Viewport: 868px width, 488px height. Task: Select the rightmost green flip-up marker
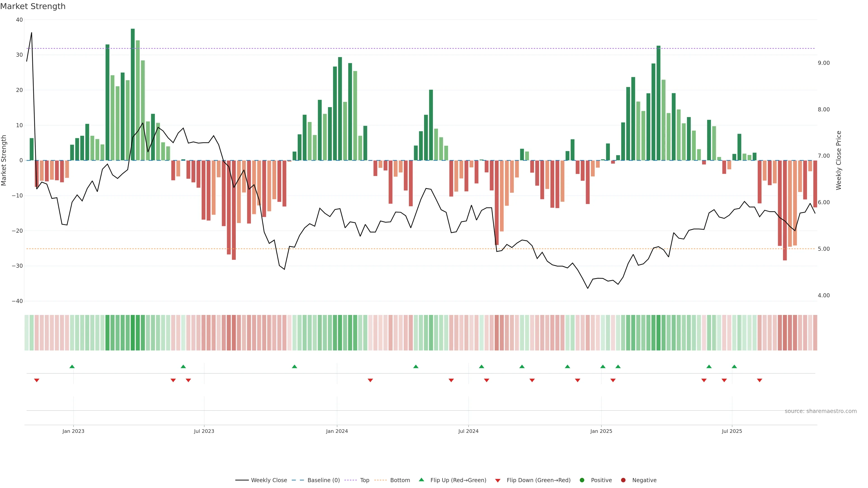pos(734,366)
